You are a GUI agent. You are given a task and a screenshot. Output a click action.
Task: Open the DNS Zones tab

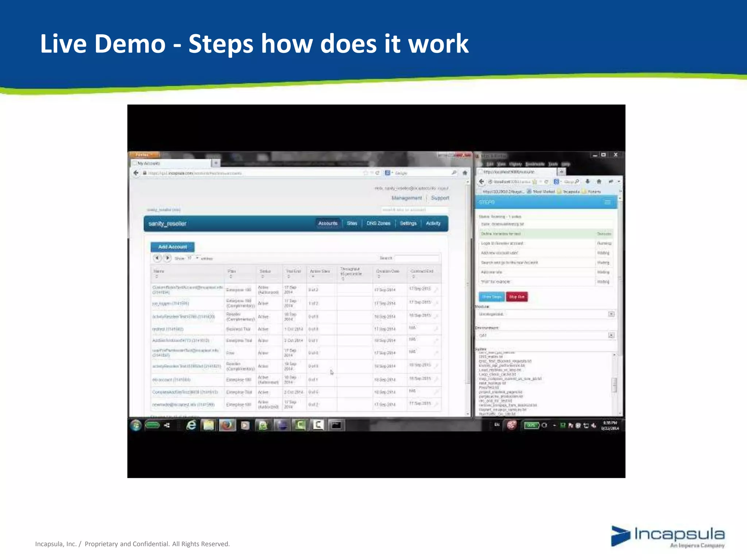point(378,223)
